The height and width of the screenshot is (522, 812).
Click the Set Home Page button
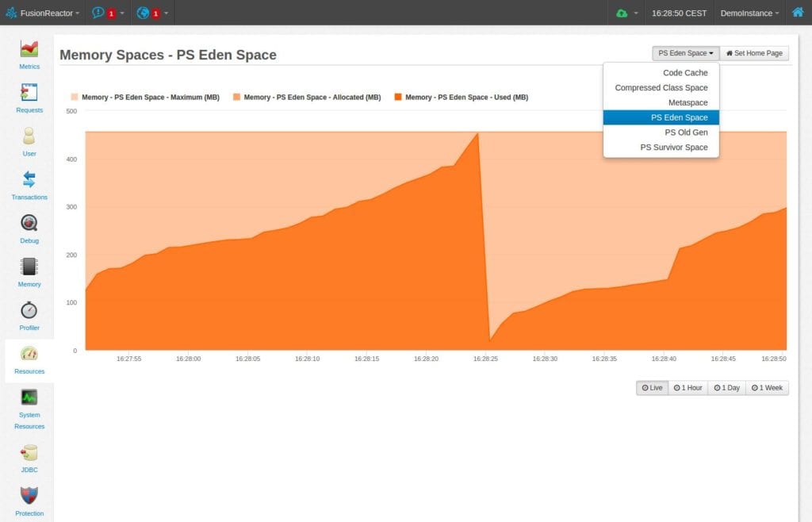click(754, 52)
